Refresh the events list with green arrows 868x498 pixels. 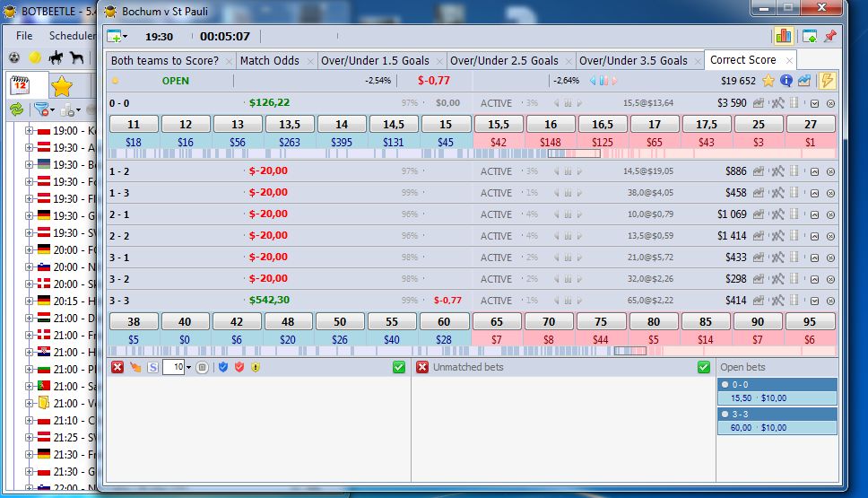coord(17,109)
